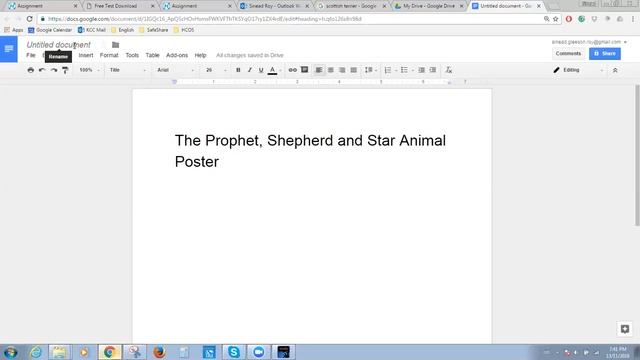Open the Editing mode dropdown
The height and width of the screenshot is (360, 640).
click(x=578, y=70)
